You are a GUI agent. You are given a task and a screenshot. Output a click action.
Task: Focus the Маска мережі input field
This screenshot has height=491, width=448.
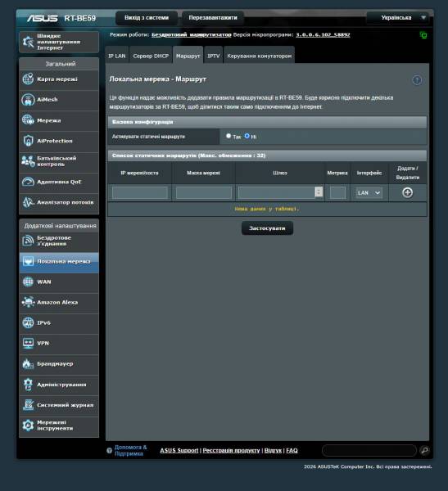tap(204, 192)
